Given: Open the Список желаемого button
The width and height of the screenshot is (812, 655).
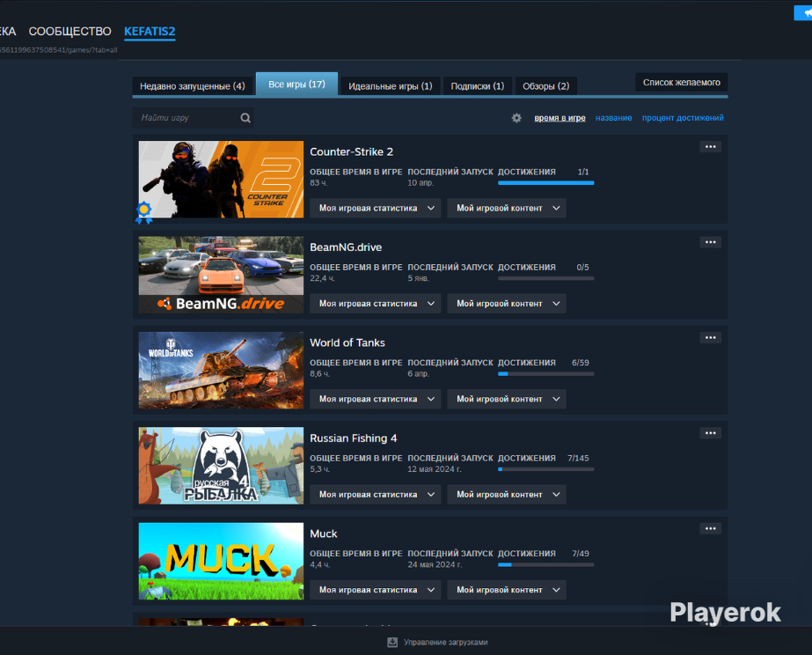Looking at the screenshot, I should click(682, 83).
